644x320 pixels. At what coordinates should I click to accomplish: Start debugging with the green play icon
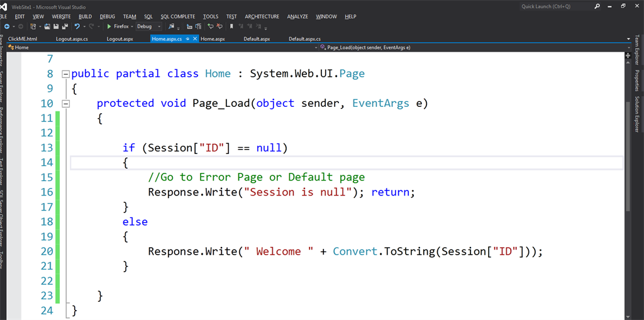pyautogui.click(x=109, y=26)
